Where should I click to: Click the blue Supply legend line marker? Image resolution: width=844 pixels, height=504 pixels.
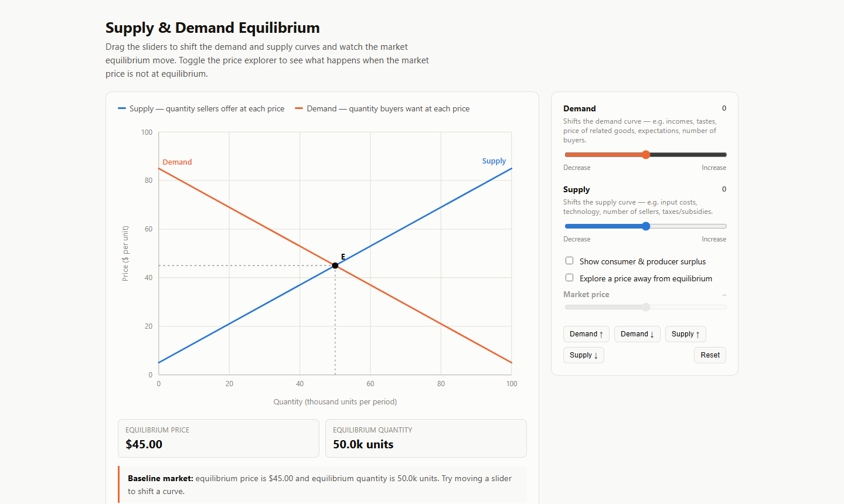(x=122, y=108)
